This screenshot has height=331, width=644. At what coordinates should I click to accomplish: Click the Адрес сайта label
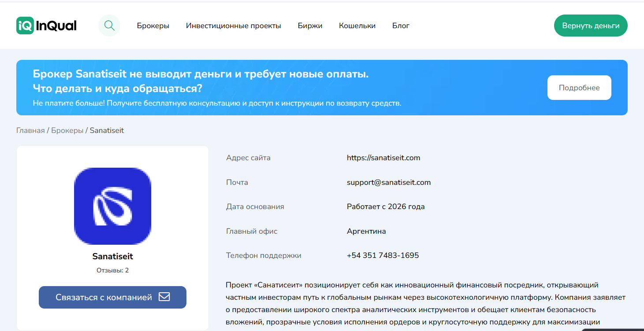pyautogui.click(x=248, y=158)
